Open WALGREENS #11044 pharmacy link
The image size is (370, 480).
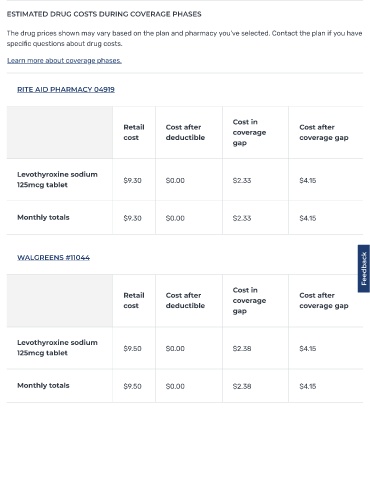53,257
